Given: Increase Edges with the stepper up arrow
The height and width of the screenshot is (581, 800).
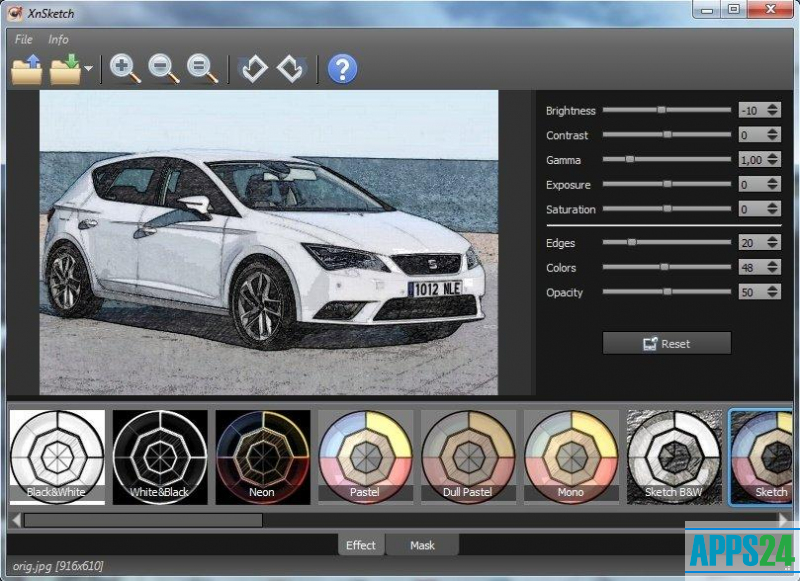Looking at the screenshot, I should point(773,239).
